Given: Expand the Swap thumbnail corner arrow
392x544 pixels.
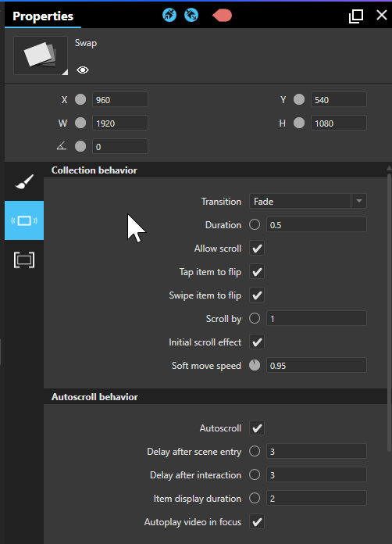Looking at the screenshot, I should pyautogui.click(x=65, y=72).
